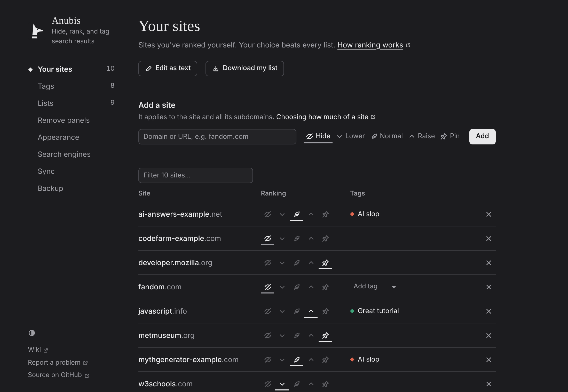Click the Great tutorial tag on javascript.info
The height and width of the screenshot is (392, 568).
[x=374, y=311]
